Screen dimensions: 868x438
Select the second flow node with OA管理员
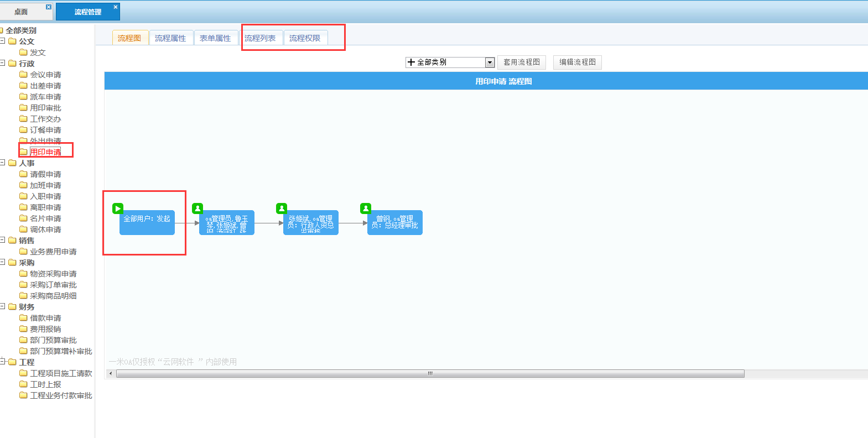pos(227,223)
